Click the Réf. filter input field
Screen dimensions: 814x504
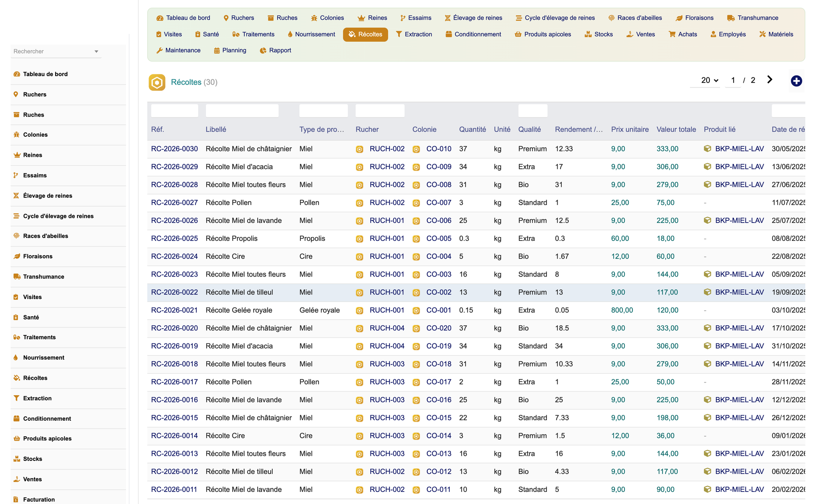pyautogui.click(x=174, y=111)
